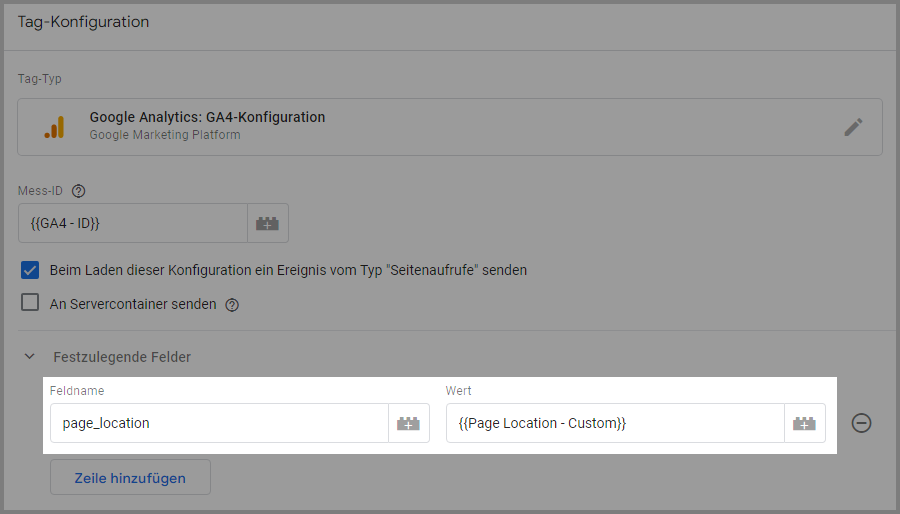Click the Google Marketing Platform subtitle
The width and height of the screenshot is (900, 514).
click(x=165, y=135)
